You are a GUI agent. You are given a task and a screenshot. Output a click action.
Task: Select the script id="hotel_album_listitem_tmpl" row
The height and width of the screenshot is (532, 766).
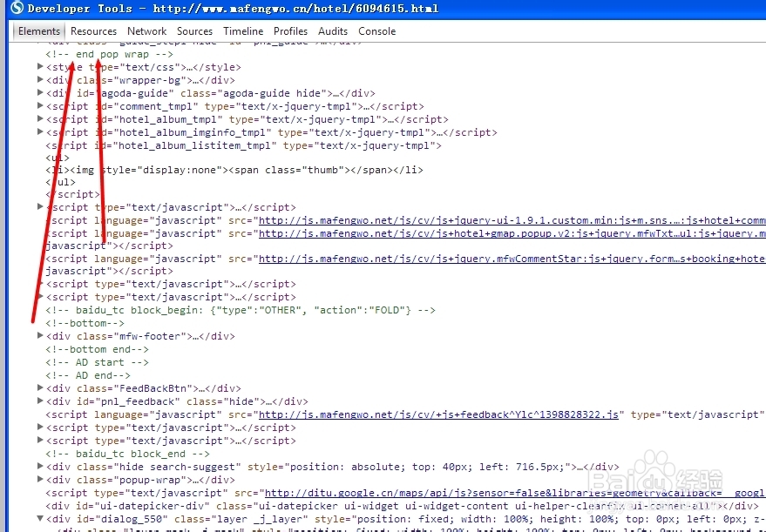click(x=243, y=145)
